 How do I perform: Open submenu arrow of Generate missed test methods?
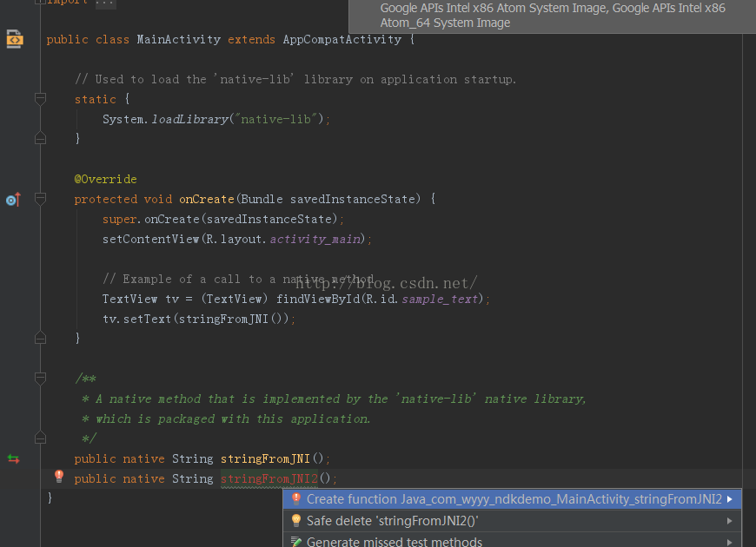(729, 542)
